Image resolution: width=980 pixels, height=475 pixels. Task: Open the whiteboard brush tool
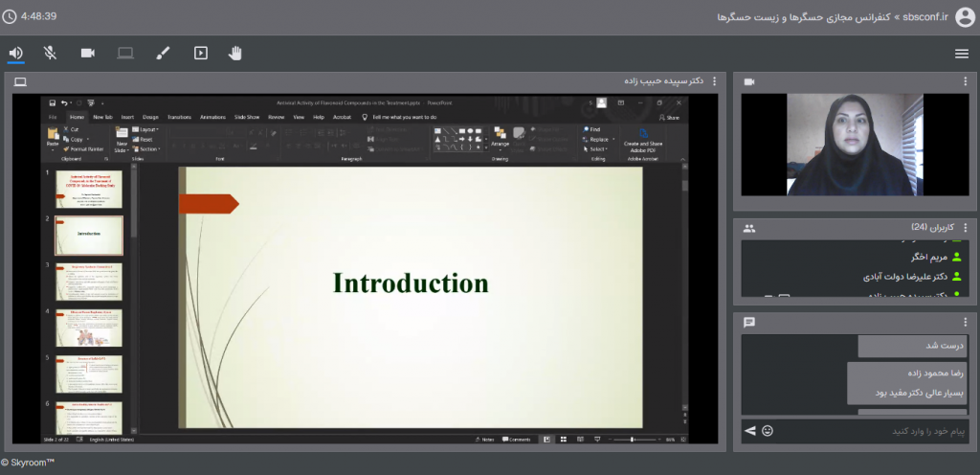(x=163, y=54)
